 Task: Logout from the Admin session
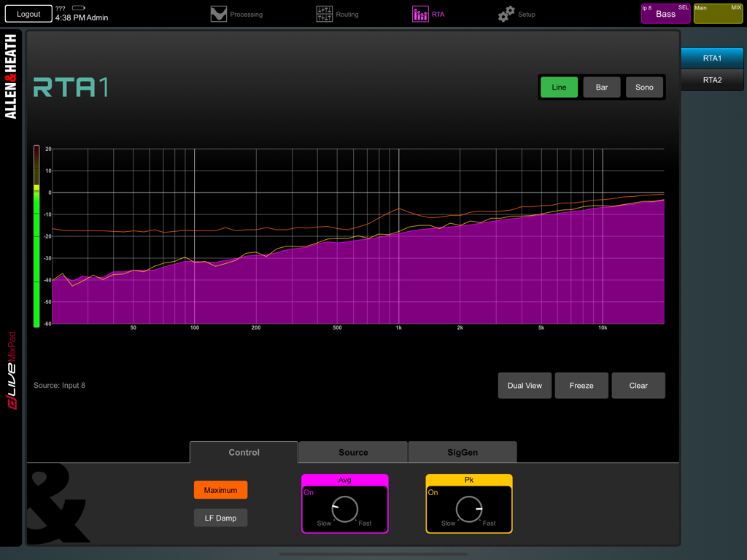[x=28, y=13]
